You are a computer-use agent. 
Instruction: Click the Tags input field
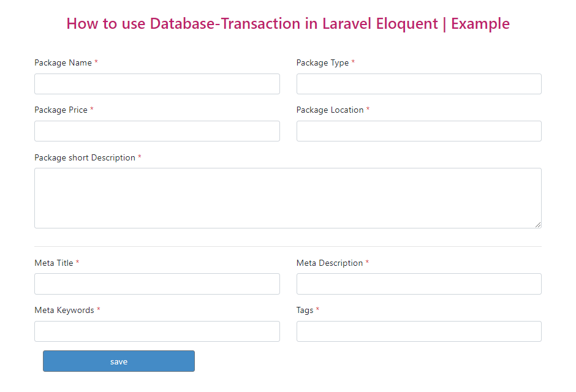tap(419, 331)
